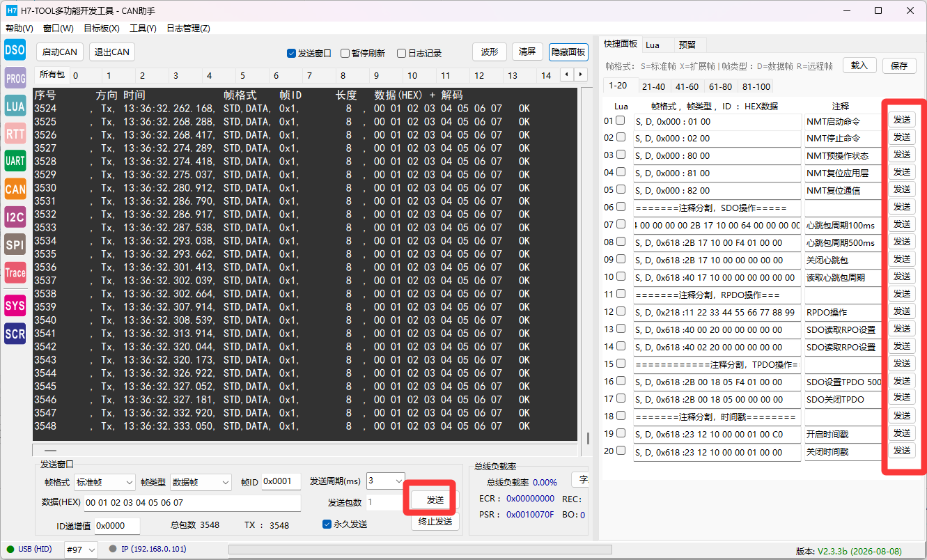Tick Lua checkbox for row 01

point(620,120)
